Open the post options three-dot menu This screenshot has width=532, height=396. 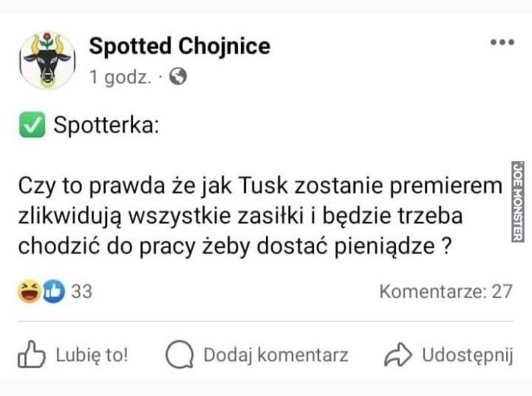502,43
